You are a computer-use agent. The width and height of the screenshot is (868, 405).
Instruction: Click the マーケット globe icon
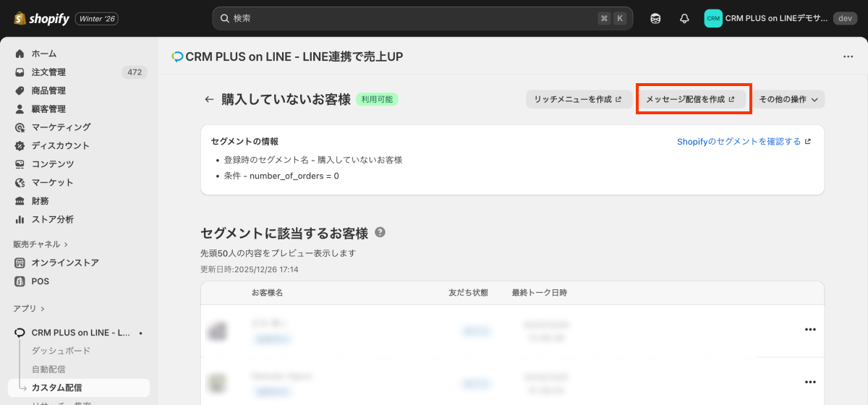20,182
